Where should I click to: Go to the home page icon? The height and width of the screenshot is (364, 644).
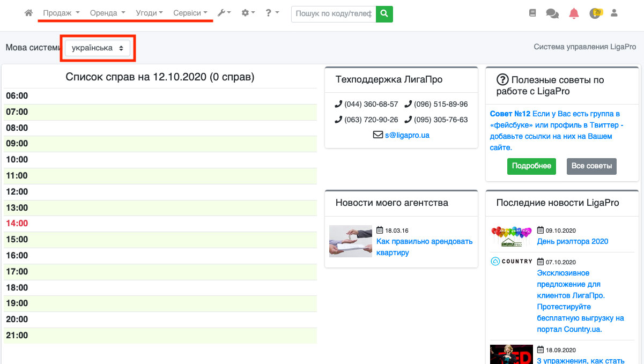click(29, 13)
